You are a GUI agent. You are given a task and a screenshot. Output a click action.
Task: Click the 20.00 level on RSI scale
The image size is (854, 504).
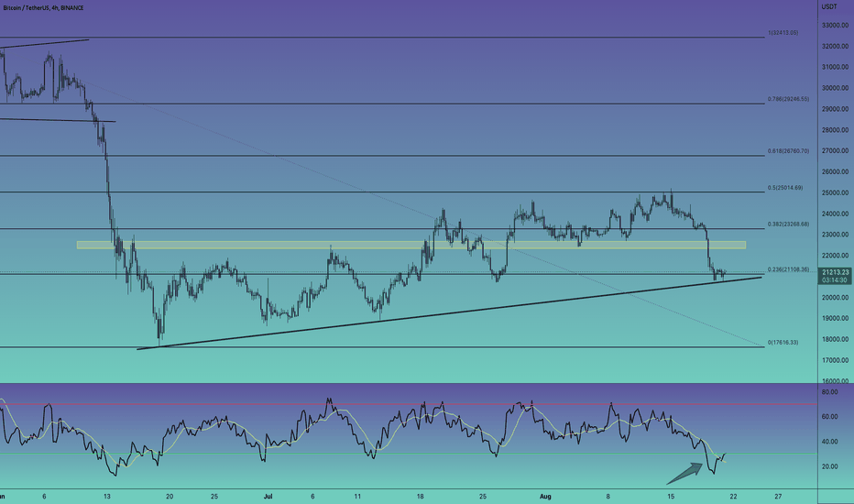click(829, 467)
